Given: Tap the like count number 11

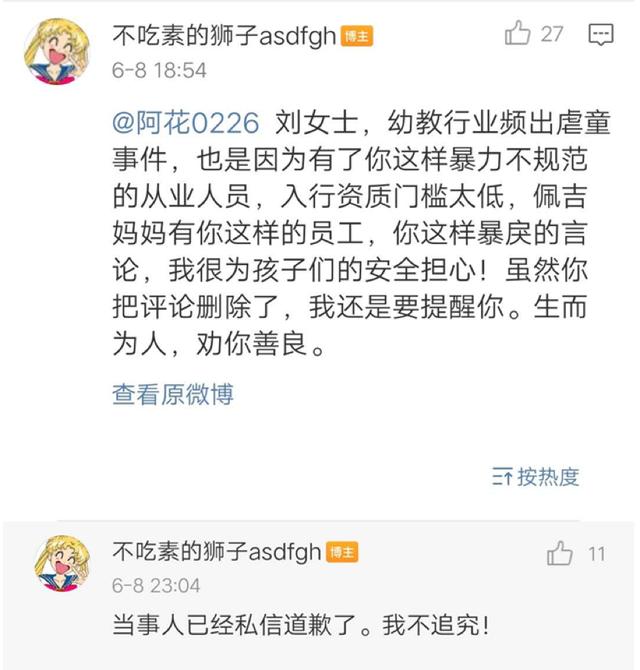Looking at the screenshot, I should click(x=596, y=553).
